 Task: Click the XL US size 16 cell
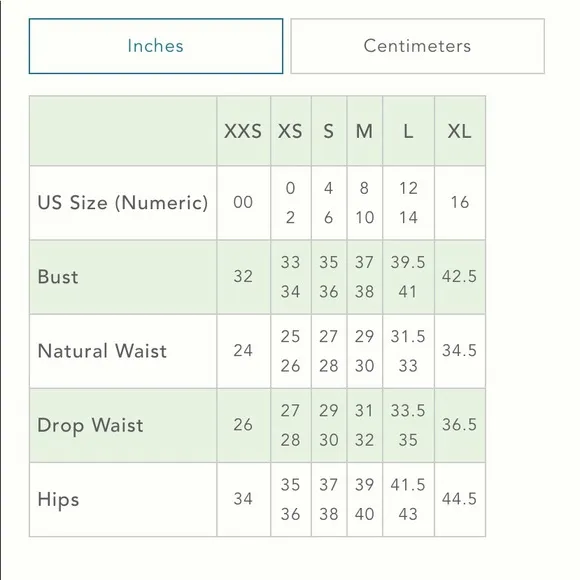click(460, 203)
